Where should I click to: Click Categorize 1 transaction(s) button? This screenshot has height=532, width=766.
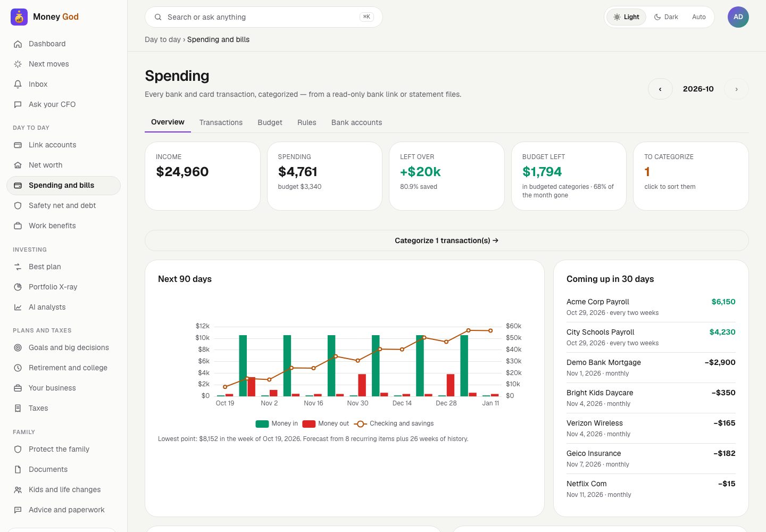pos(447,240)
